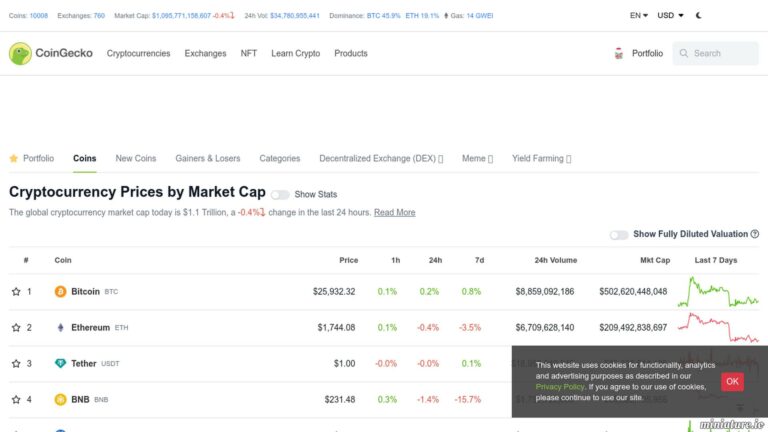
Task: Click the ETH 19.1% dominance link
Action: point(422,16)
